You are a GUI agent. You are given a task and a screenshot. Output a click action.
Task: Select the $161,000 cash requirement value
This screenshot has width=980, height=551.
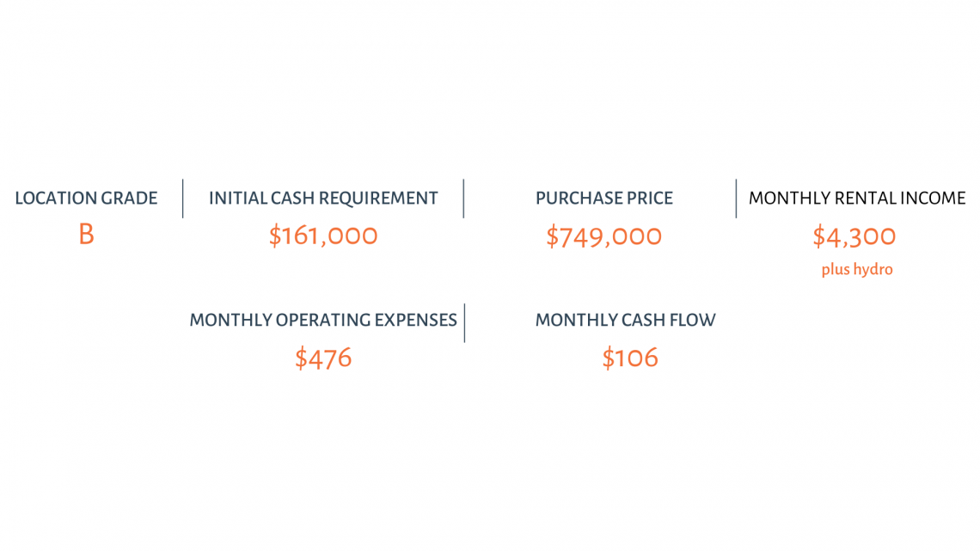point(323,236)
